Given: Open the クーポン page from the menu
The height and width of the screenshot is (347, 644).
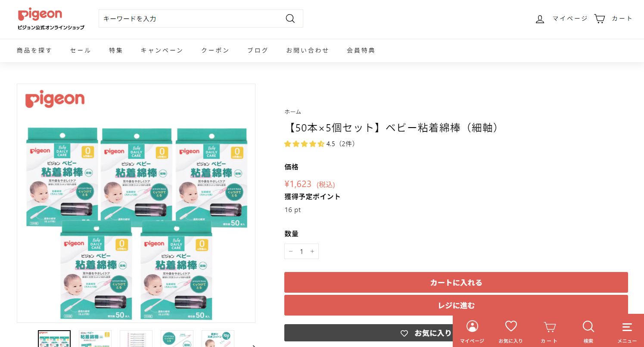Looking at the screenshot, I should click(x=215, y=50).
